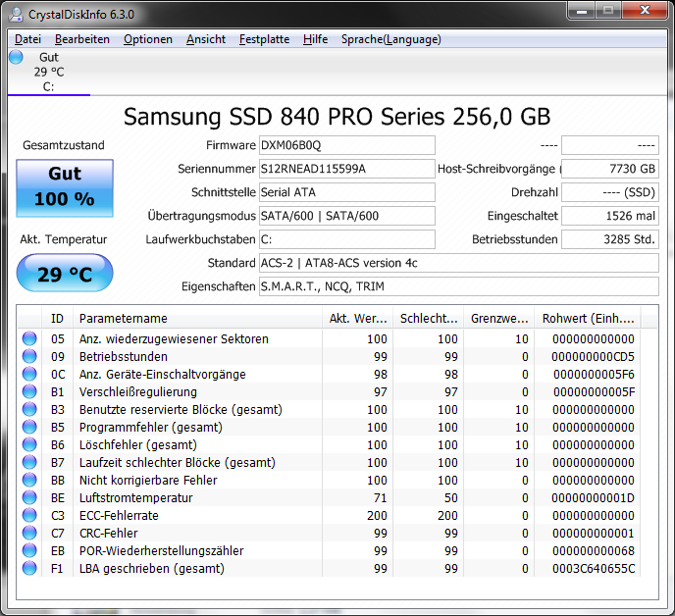Click the Grenzwe... column header
Image resolution: width=675 pixels, height=616 pixels.
[499, 318]
